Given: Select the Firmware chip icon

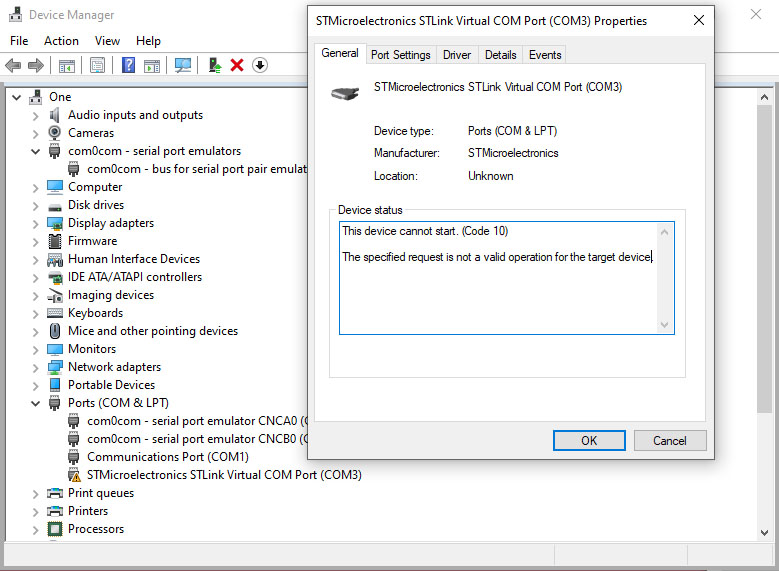Looking at the screenshot, I should [55, 241].
